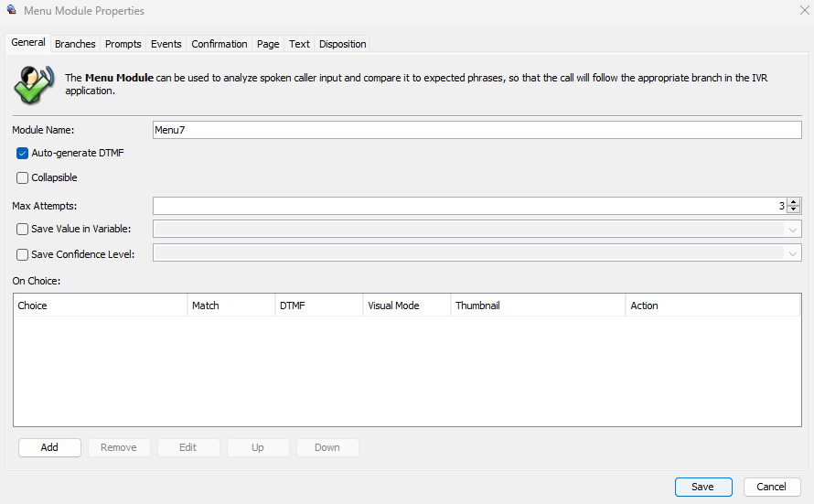Click the Choice column header
814x504 pixels.
click(101, 306)
